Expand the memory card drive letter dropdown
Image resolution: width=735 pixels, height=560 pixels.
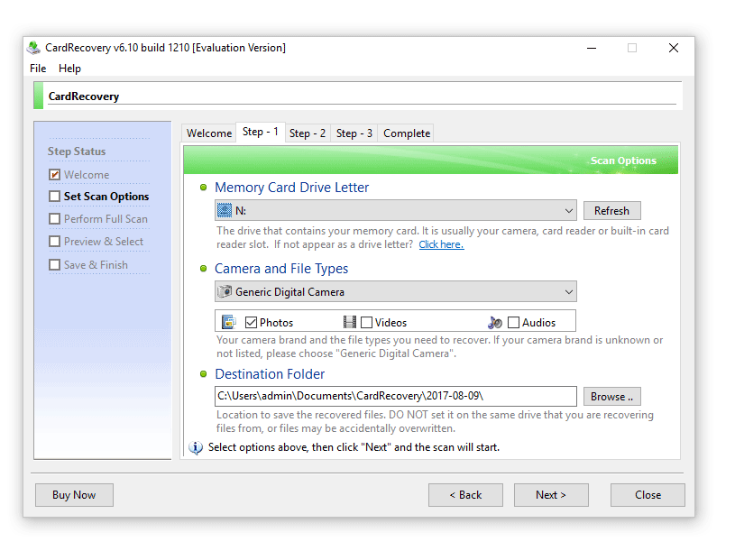point(568,211)
